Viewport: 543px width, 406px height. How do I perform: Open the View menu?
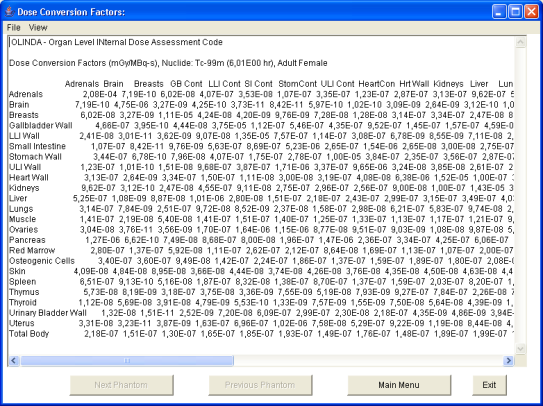[x=38, y=27]
